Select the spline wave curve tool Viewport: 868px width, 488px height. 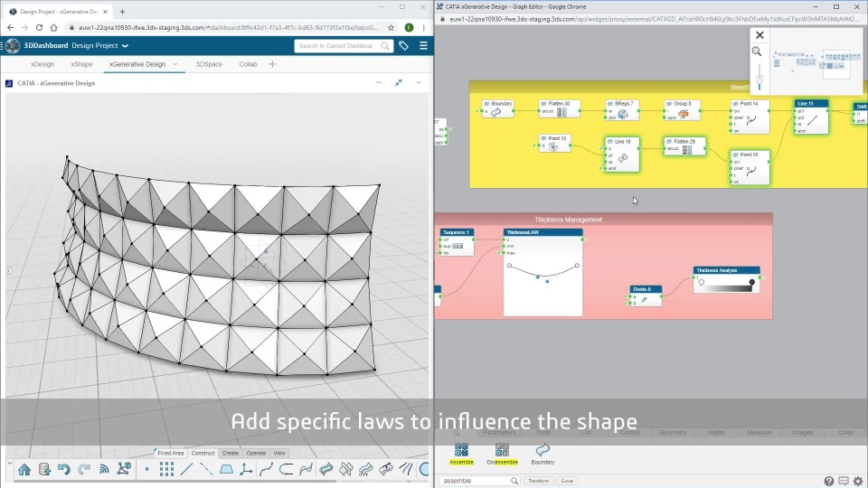(x=307, y=470)
